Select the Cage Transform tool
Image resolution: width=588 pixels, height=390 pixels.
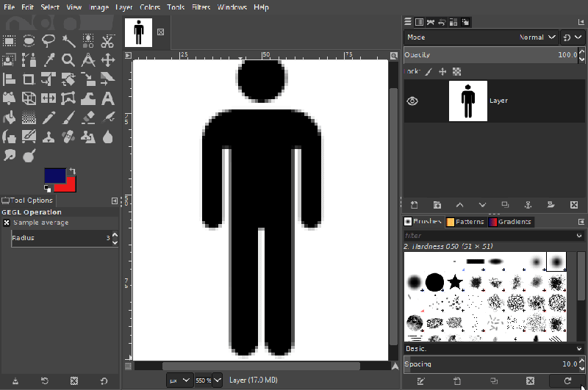click(x=68, y=98)
